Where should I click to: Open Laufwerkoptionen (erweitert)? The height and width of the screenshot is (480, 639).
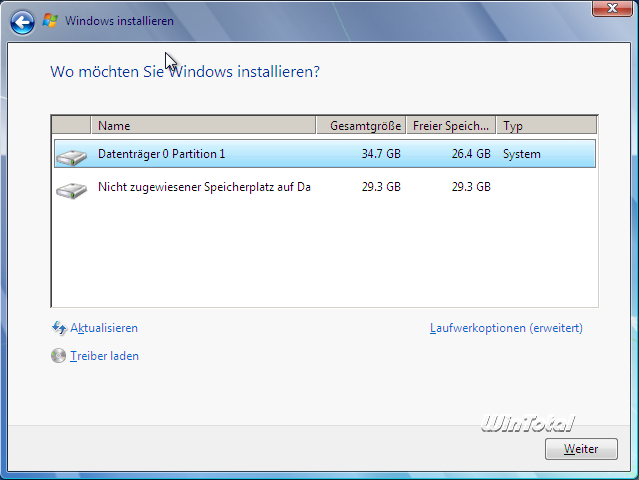coord(506,328)
